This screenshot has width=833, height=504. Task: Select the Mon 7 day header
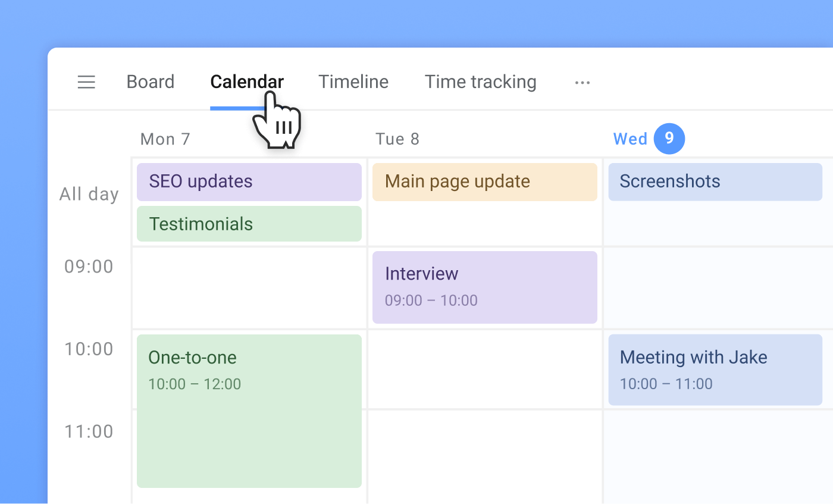165,139
